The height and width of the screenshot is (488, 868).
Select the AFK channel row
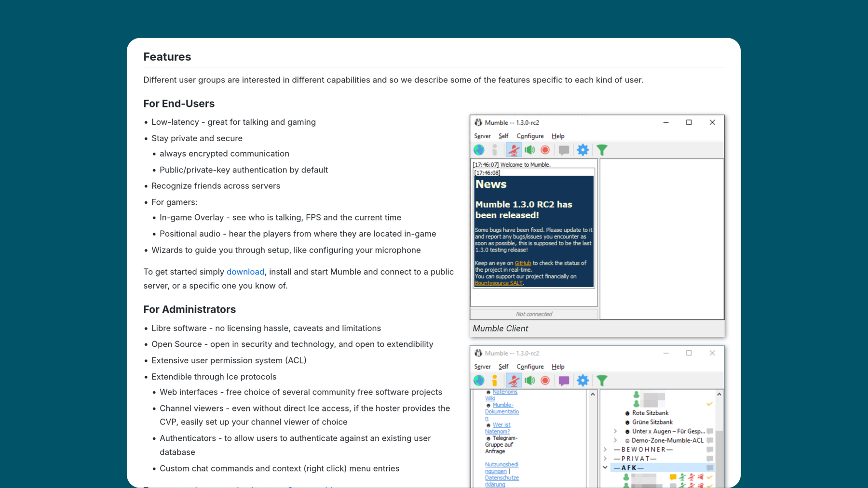tap(662, 468)
